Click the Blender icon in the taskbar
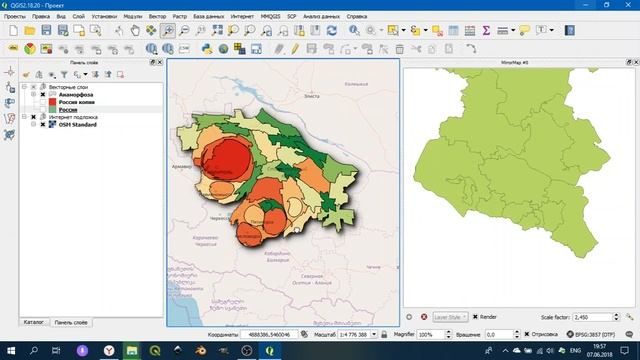640x360 pixels. (200, 351)
